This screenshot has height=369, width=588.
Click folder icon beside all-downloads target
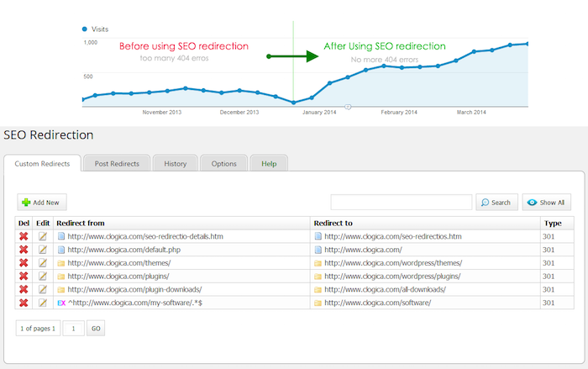point(318,290)
